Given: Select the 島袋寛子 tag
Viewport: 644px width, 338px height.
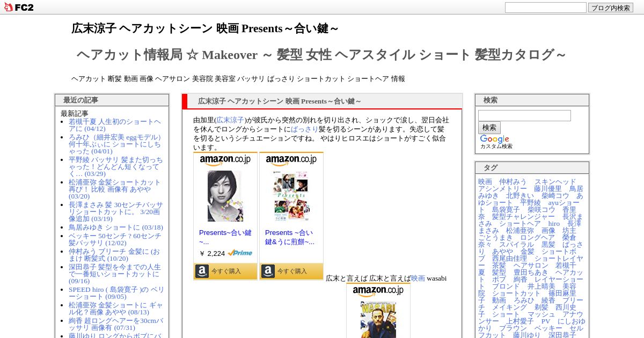Looking at the screenshot, I should pos(506,210).
